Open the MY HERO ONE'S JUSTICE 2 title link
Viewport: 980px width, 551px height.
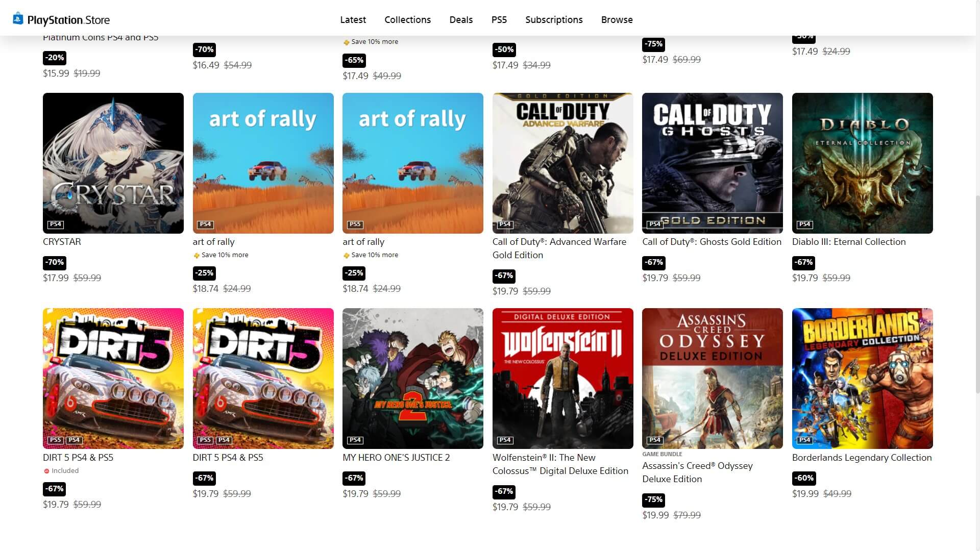coord(396,458)
